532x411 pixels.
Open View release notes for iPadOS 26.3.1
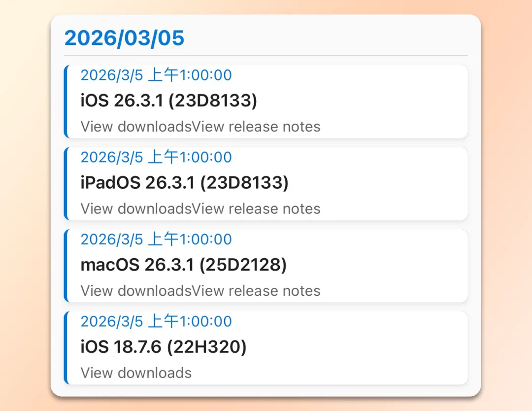pyautogui.click(x=257, y=208)
